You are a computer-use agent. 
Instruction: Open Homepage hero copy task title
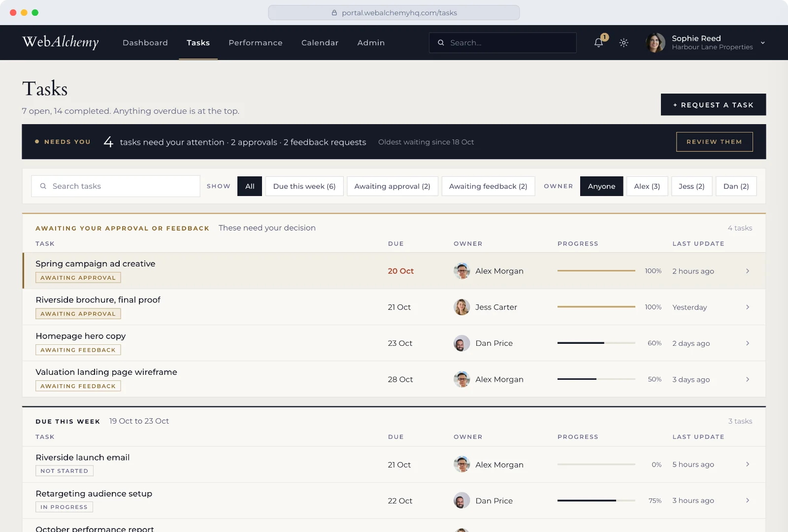coord(81,336)
